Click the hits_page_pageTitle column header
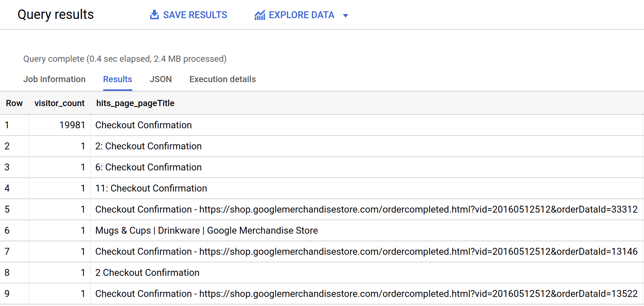 pos(135,103)
